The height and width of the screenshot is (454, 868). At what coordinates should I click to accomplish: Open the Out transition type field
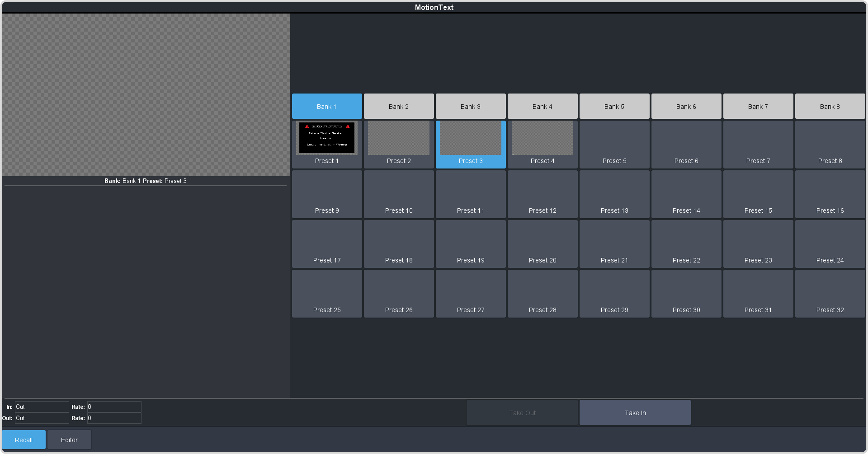coord(42,418)
